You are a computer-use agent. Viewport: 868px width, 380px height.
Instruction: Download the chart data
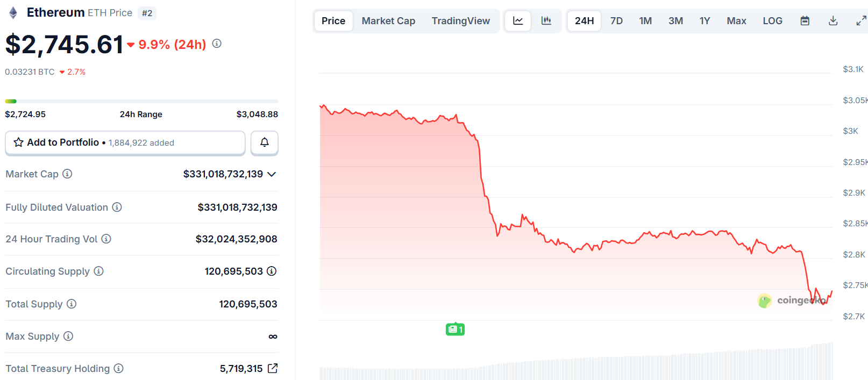click(833, 21)
